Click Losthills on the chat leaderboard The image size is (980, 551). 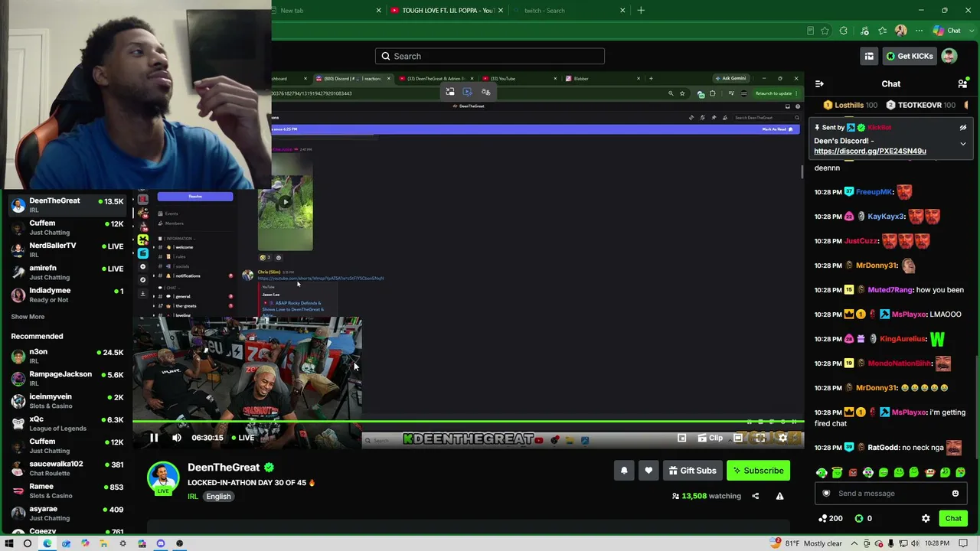[851, 105]
